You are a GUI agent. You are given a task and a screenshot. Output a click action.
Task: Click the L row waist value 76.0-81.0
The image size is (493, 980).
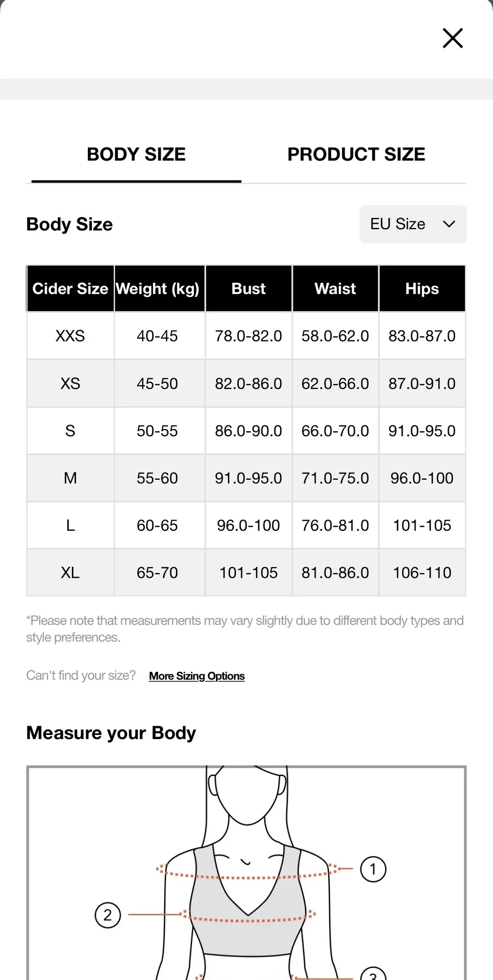pyautogui.click(x=335, y=525)
